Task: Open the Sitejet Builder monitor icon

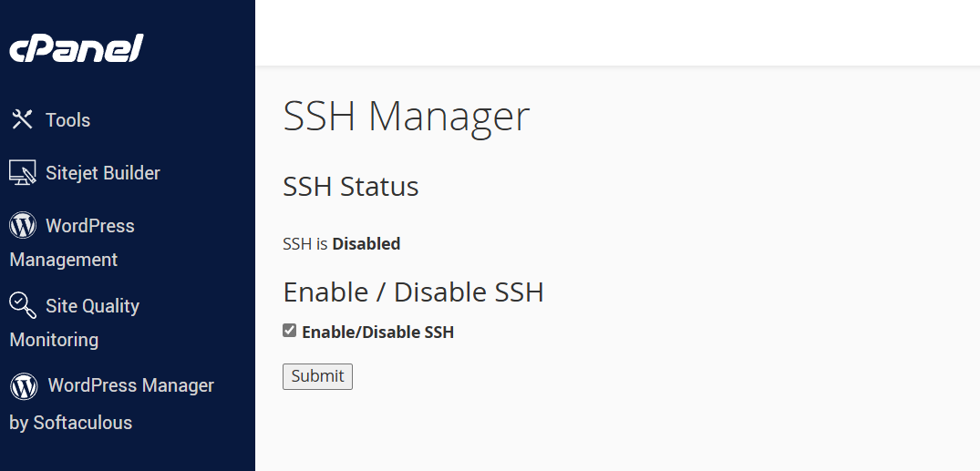Action: point(23,172)
